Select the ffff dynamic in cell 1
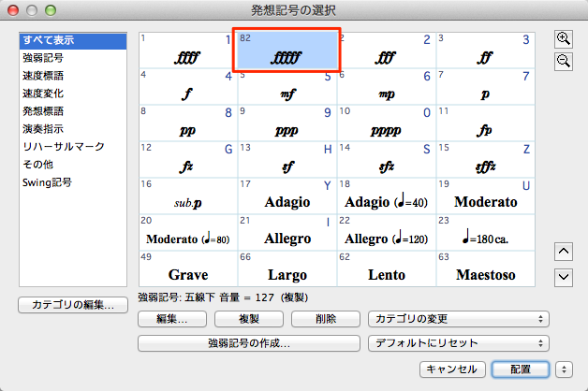Viewport: 588px width, 391px height. [x=188, y=51]
